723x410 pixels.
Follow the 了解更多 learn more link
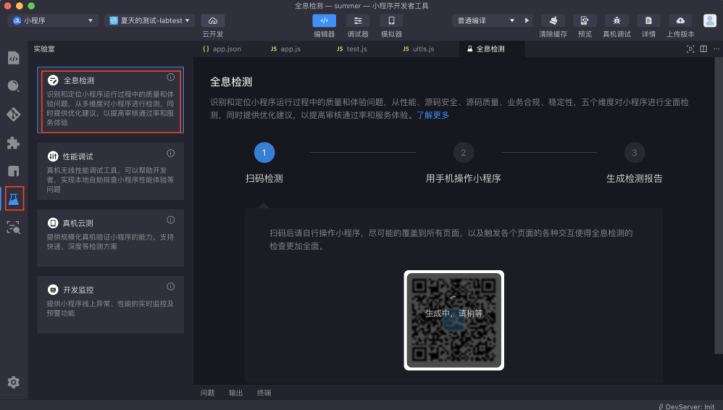tap(433, 115)
